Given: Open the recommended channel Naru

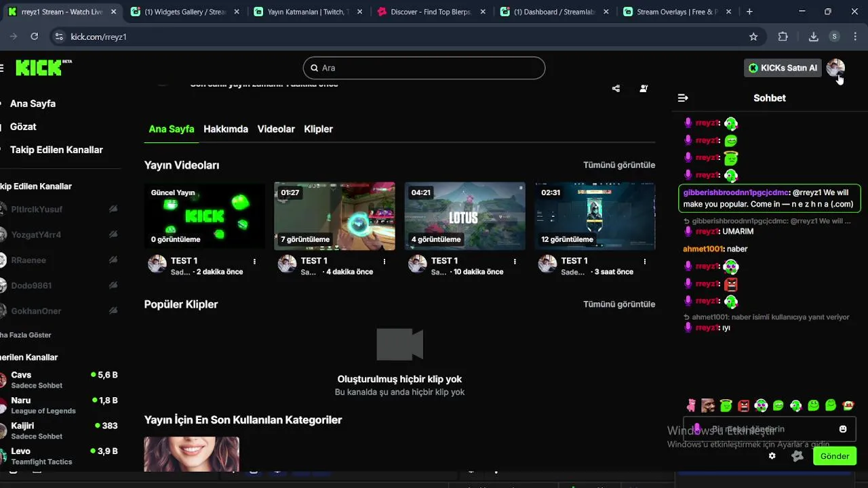Looking at the screenshot, I should click(60, 405).
